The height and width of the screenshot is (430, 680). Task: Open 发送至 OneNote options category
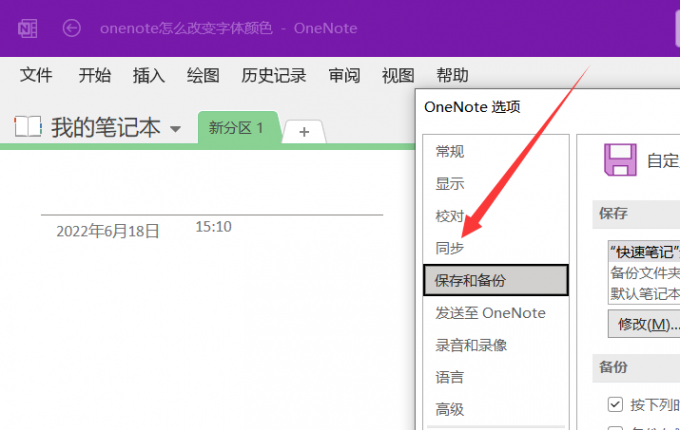(490, 313)
